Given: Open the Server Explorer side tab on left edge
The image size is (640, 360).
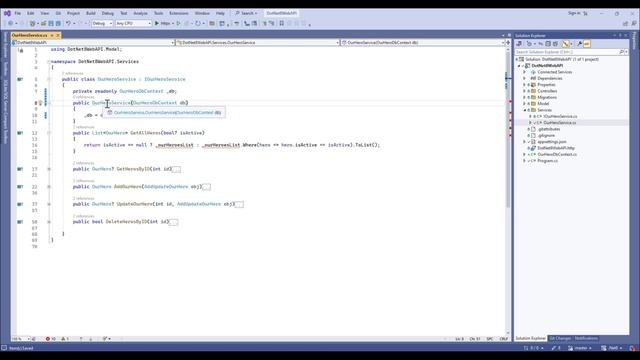Looking at the screenshot, I should (x=5, y=46).
